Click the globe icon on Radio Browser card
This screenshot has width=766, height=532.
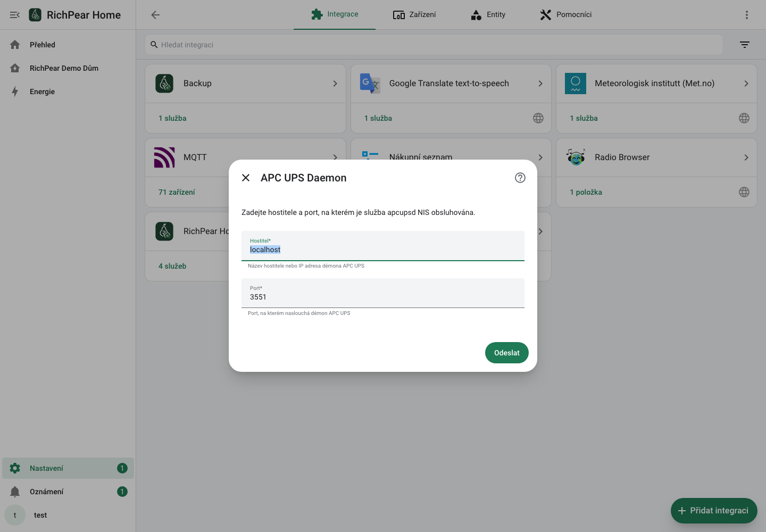tap(744, 192)
